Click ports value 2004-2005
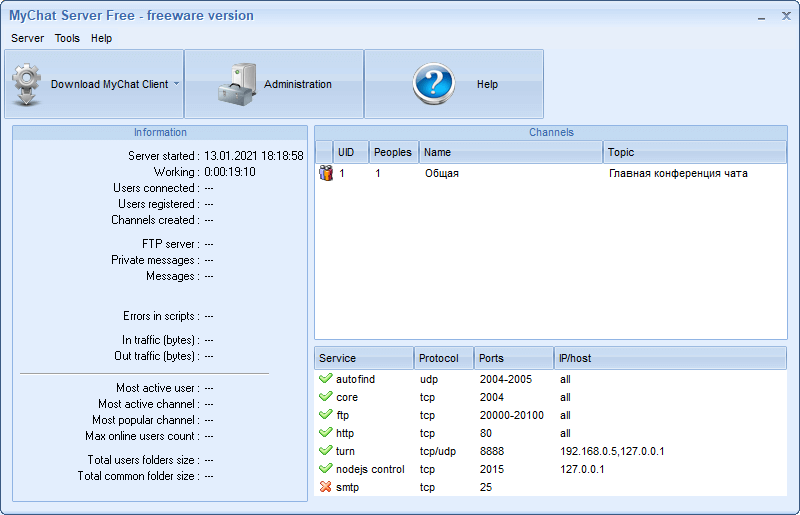The height and width of the screenshot is (515, 800). pos(506,379)
